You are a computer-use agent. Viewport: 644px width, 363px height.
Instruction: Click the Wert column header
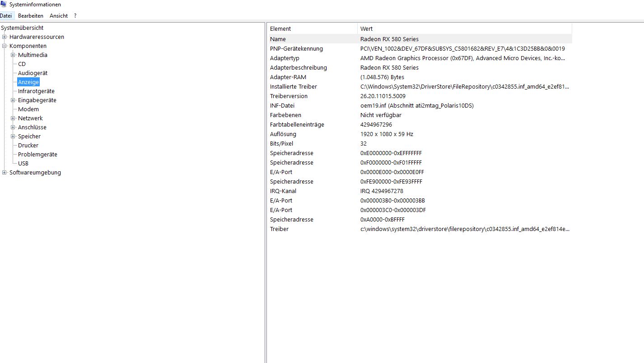[x=465, y=29]
